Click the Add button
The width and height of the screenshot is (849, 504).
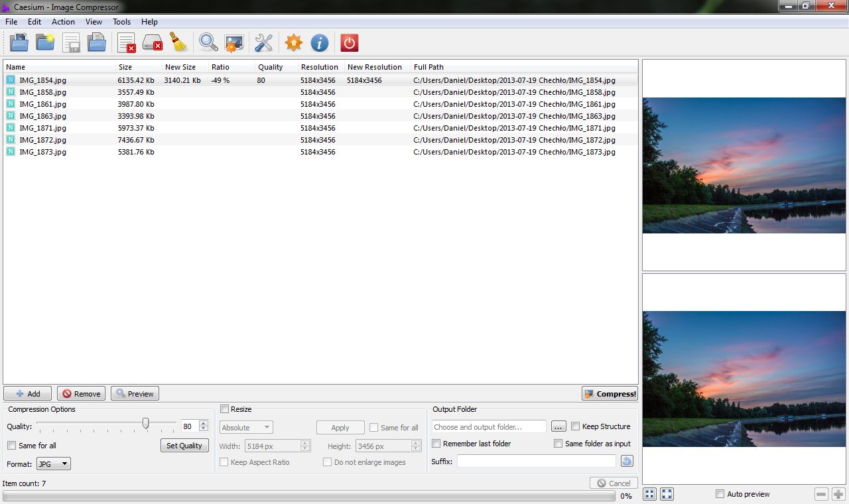click(28, 394)
